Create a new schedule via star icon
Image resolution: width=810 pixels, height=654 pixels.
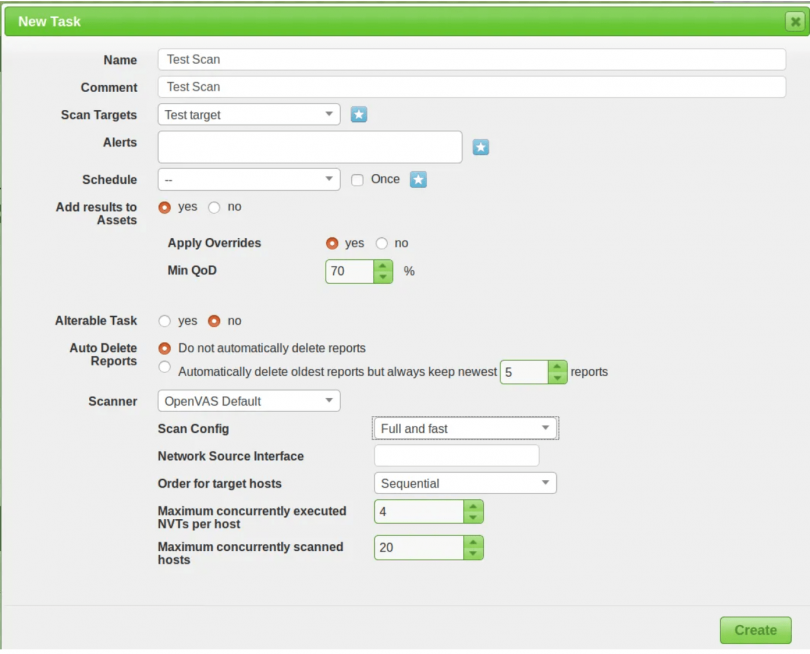[417, 179]
